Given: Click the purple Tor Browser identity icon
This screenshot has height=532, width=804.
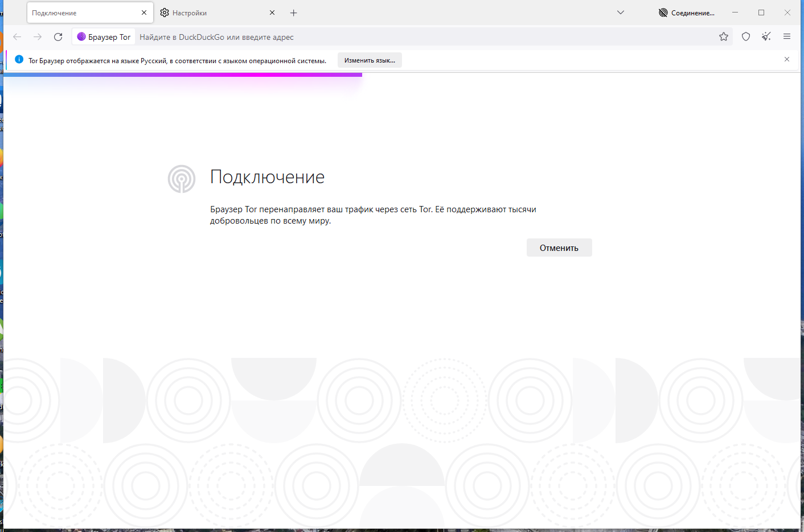Looking at the screenshot, I should 81,37.
